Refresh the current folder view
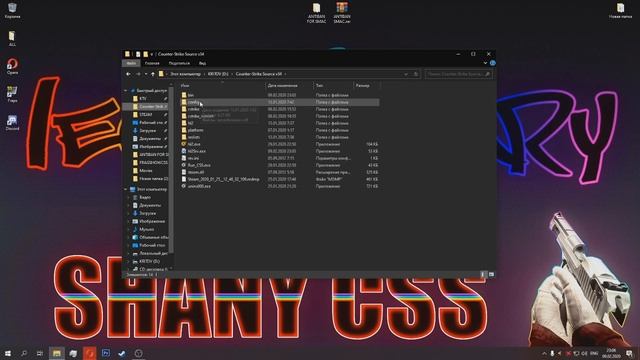This screenshot has width=640, height=360. click(416, 74)
